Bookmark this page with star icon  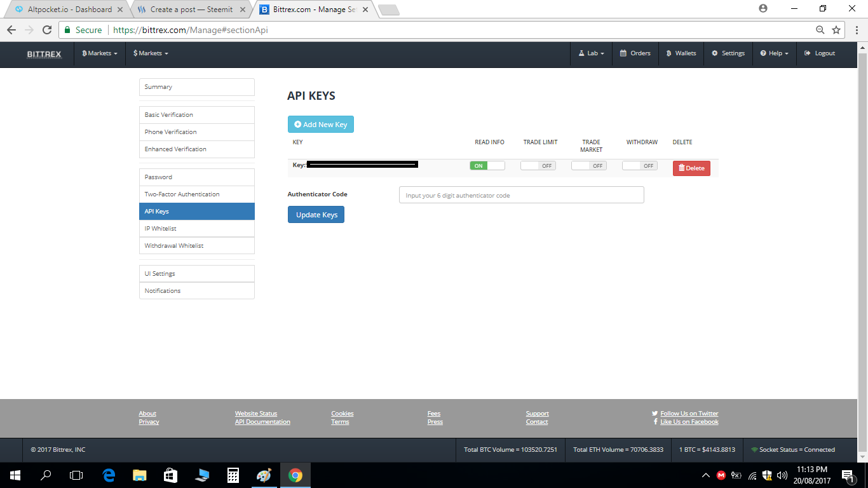pyautogui.click(x=836, y=30)
